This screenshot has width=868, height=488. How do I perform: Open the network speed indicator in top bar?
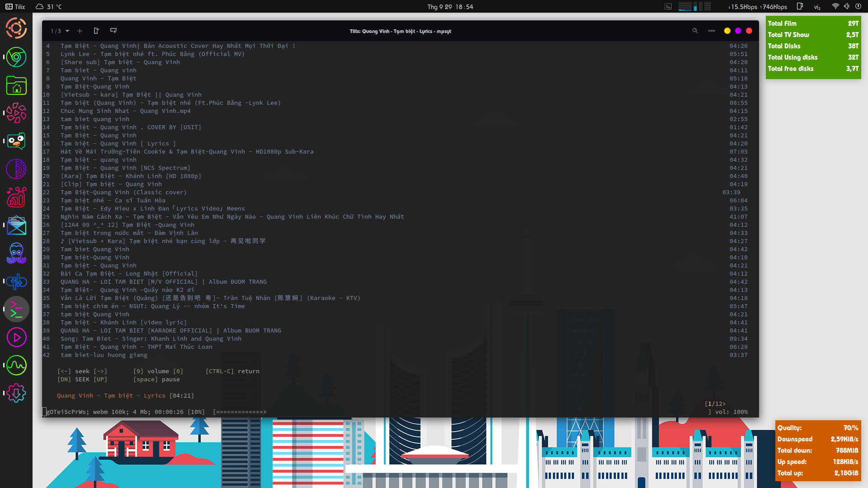[x=758, y=7]
